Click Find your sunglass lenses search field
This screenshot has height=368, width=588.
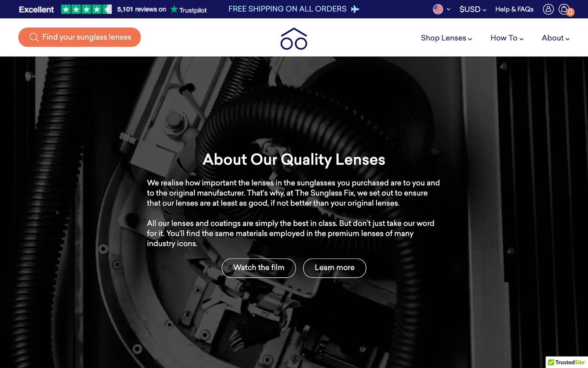pos(79,37)
